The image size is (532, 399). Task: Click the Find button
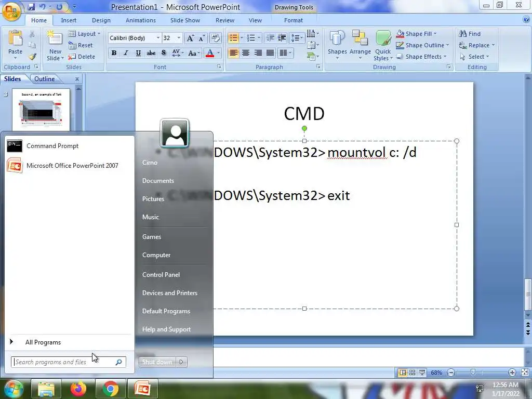[470, 34]
